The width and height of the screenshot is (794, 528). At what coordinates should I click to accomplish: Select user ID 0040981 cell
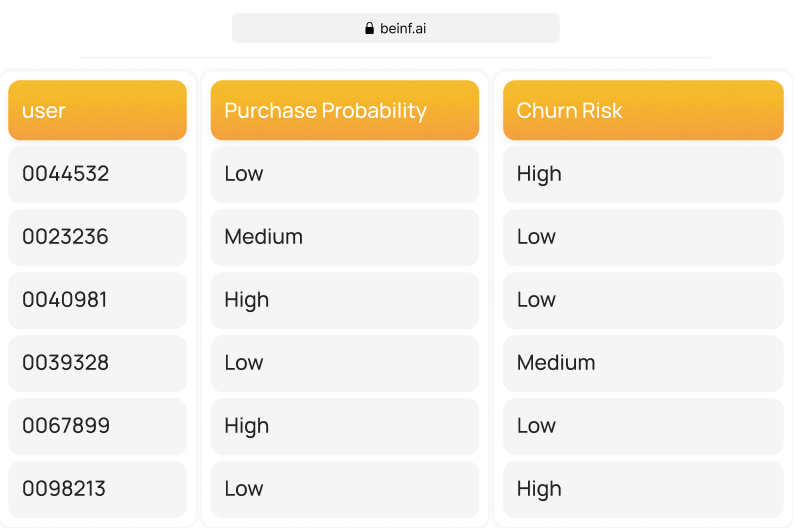(x=97, y=300)
